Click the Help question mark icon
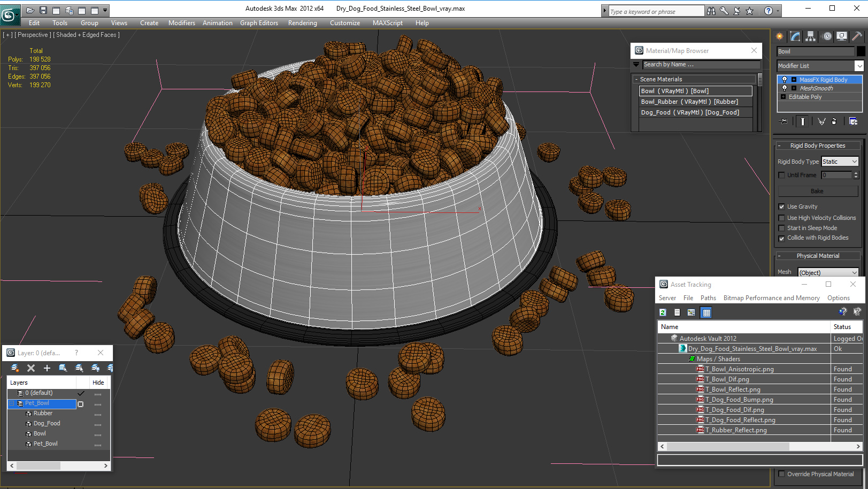This screenshot has width=868, height=489. (768, 11)
